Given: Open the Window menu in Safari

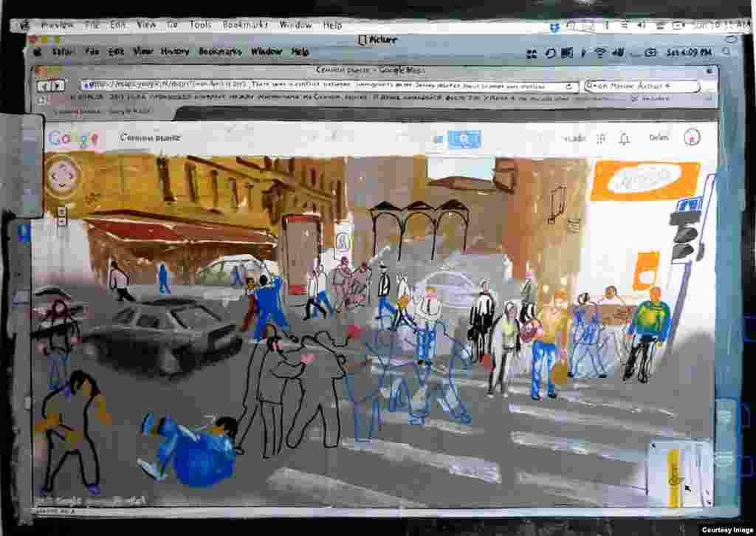Looking at the screenshot, I should [267, 52].
